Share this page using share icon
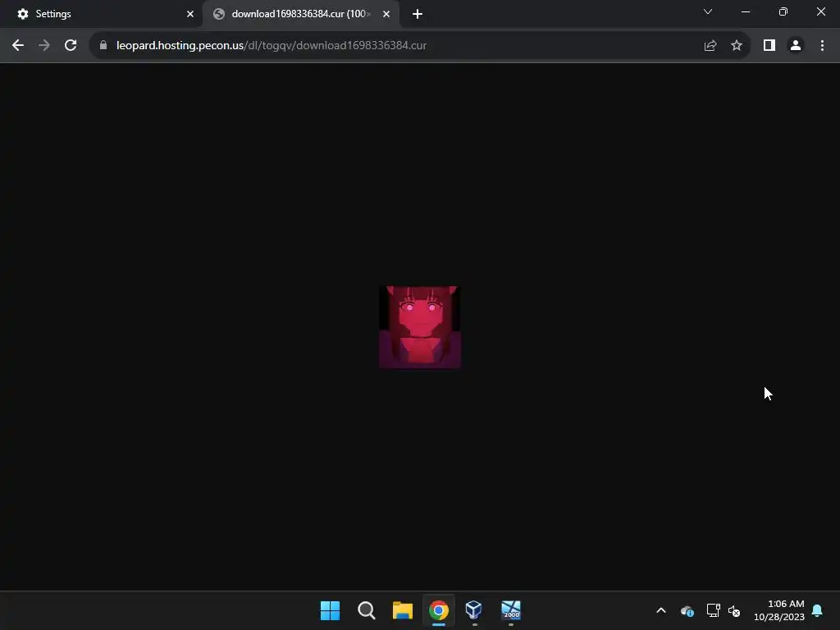 coord(710,46)
